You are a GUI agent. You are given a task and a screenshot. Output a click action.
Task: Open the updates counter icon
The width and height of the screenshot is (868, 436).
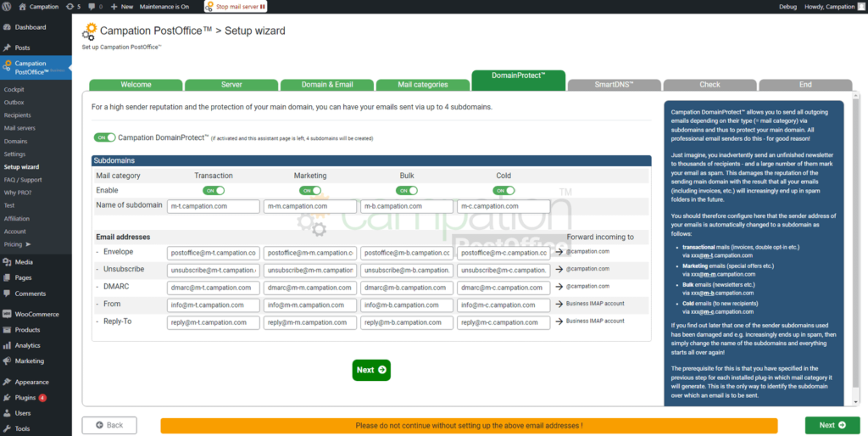70,7
